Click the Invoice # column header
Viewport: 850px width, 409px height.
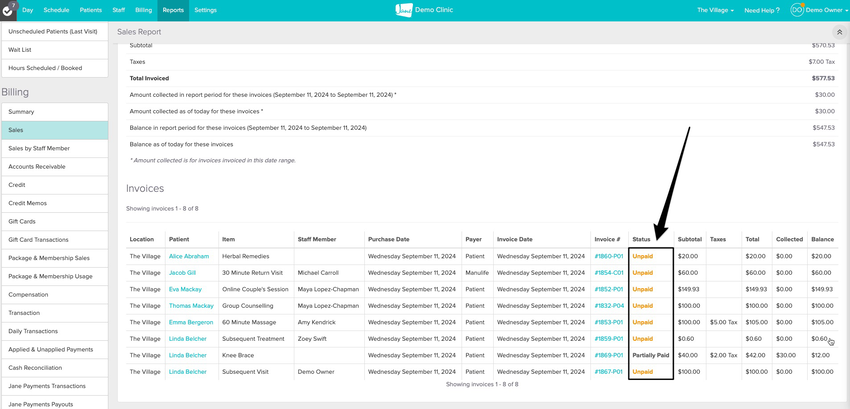[x=607, y=239]
